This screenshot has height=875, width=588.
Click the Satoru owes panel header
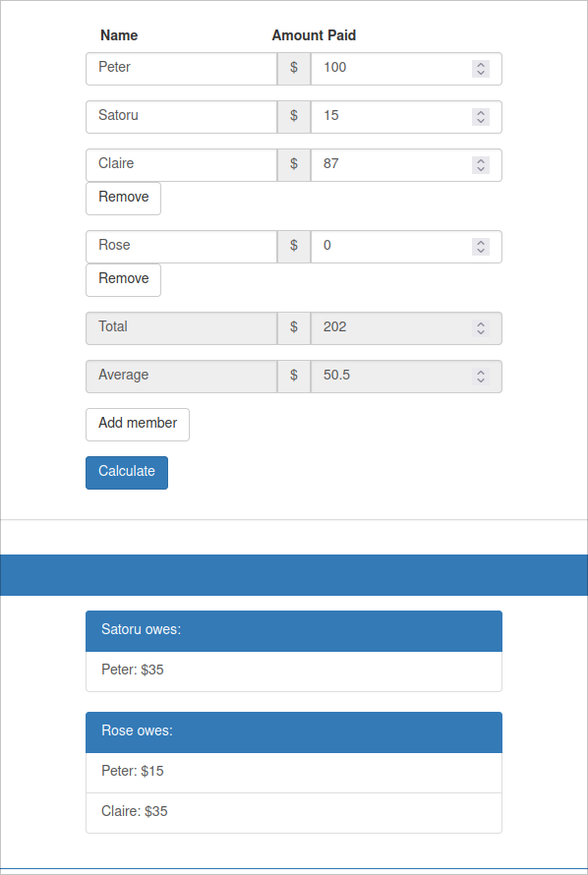[x=293, y=630]
